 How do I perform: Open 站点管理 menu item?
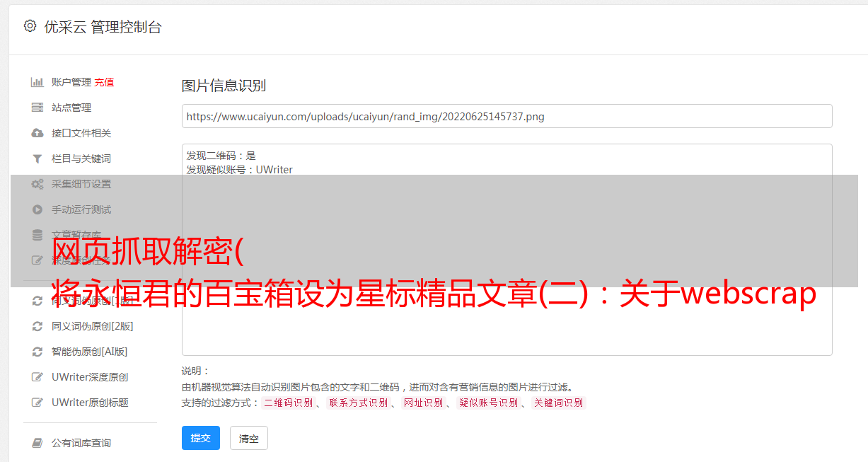pyautogui.click(x=71, y=108)
